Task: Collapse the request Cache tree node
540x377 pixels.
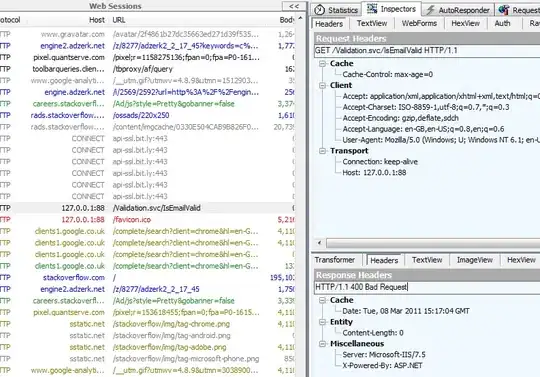Action: point(323,64)
